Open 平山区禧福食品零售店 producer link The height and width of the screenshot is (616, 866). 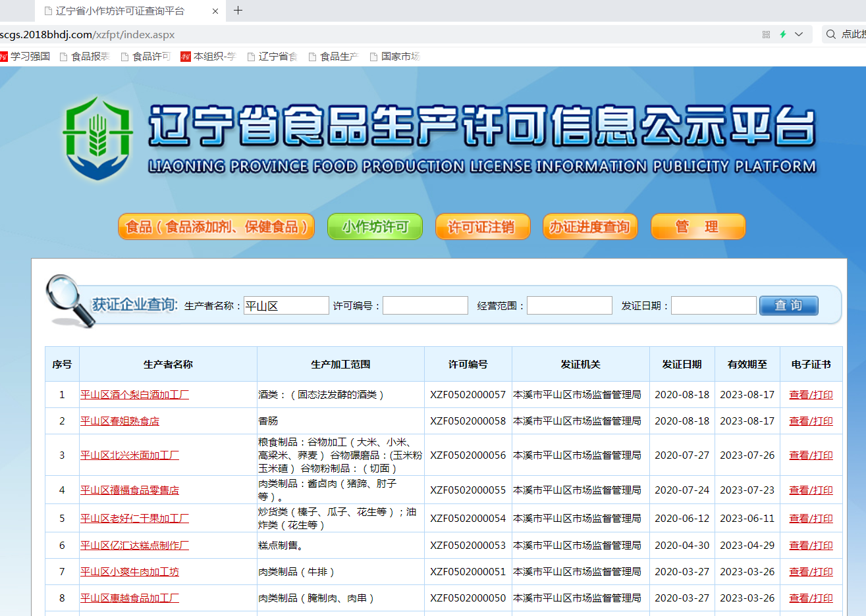(x=130, y=490)
